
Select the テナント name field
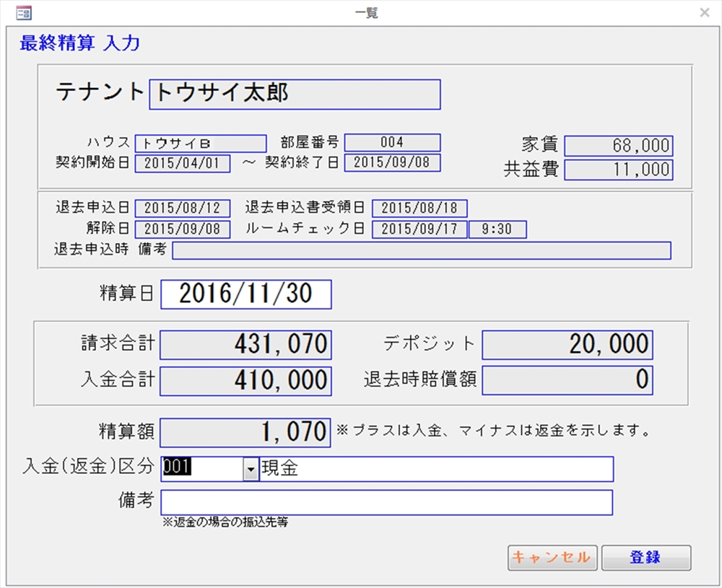coord(295,95)
